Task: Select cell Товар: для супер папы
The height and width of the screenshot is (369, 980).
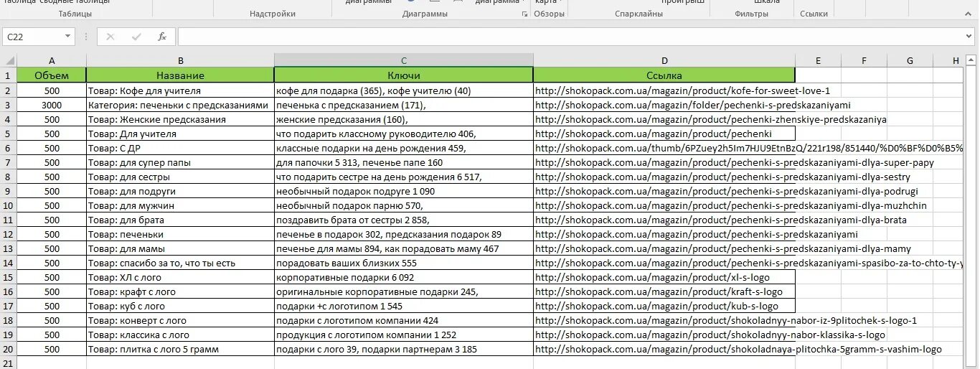Action: click(181, 162)
